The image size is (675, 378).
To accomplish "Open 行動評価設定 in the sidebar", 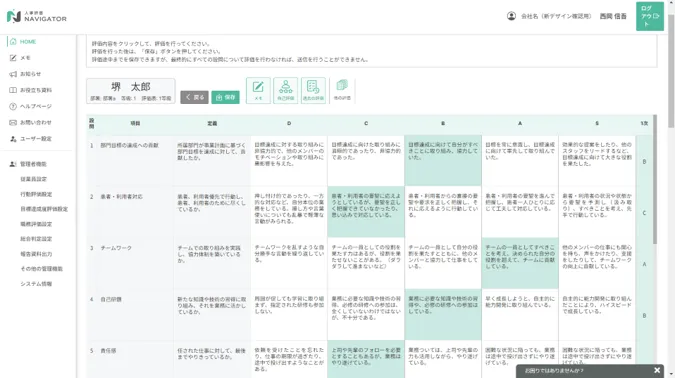I will point(36,194).
